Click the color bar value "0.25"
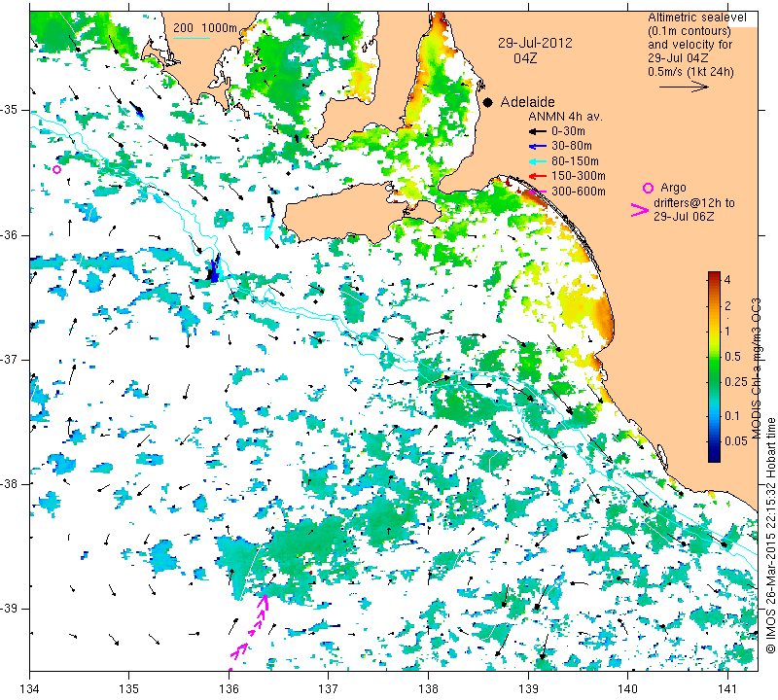778x700 pixels. (x=736, y=382)
